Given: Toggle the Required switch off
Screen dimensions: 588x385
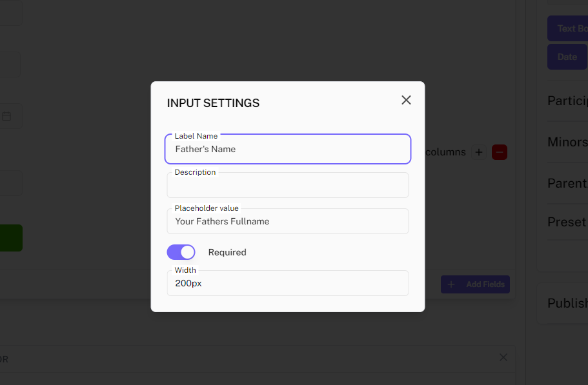Looking at the screenshot, I should pos(181,252).
